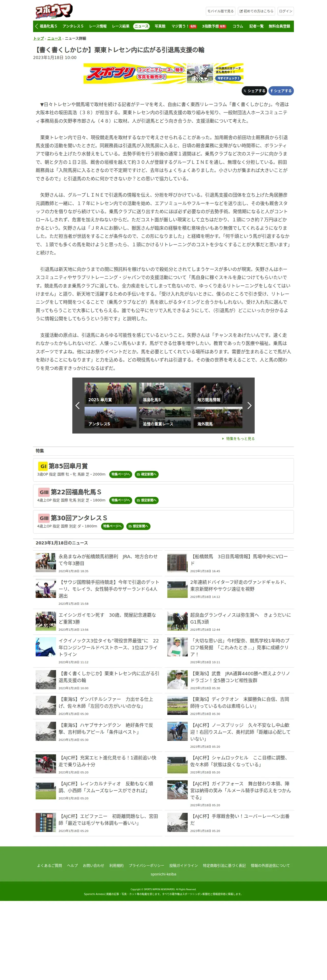Click the SpoUma site logo
The width and height of the screenshot is (327, 980).
[x=54, y=11]
